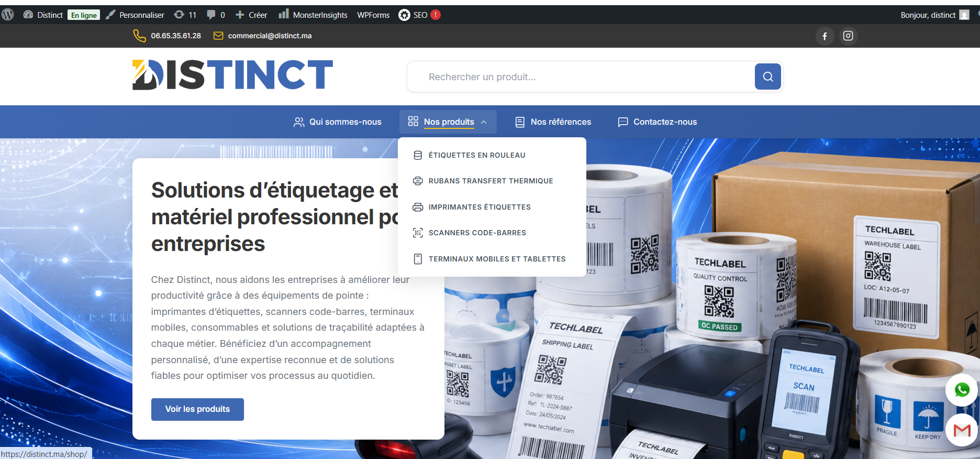The width and height of the screenshot is (980, 459).
Task: Click the grid icon beside Nos produits
Action: pos(413,121)
